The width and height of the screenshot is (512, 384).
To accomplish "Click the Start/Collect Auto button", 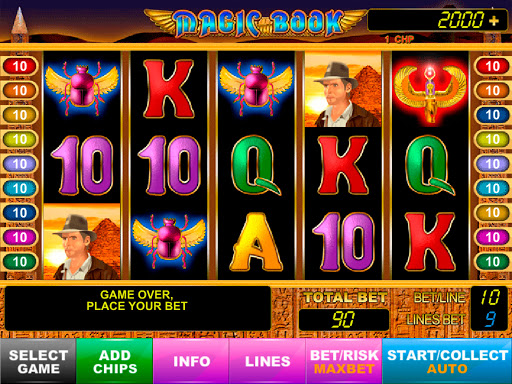I will 447,361.
